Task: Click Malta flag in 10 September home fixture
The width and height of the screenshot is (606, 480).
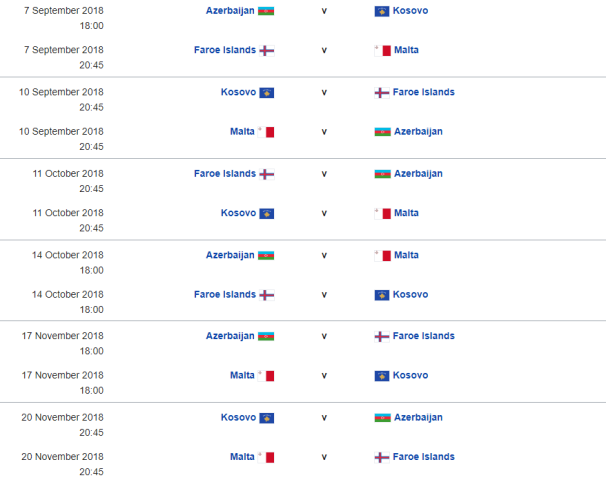Action: (266, 132)
